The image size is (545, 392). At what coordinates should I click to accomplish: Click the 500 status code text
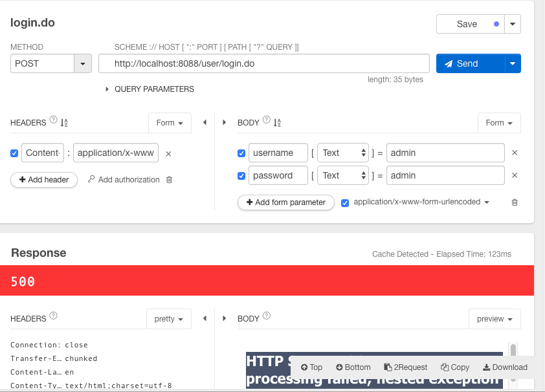point(23,281)
